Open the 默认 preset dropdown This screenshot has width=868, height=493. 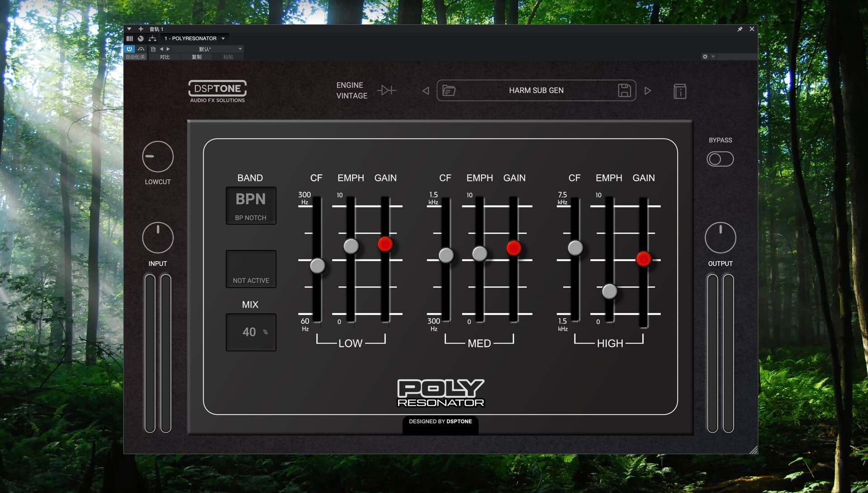click(x=240, y=49)
